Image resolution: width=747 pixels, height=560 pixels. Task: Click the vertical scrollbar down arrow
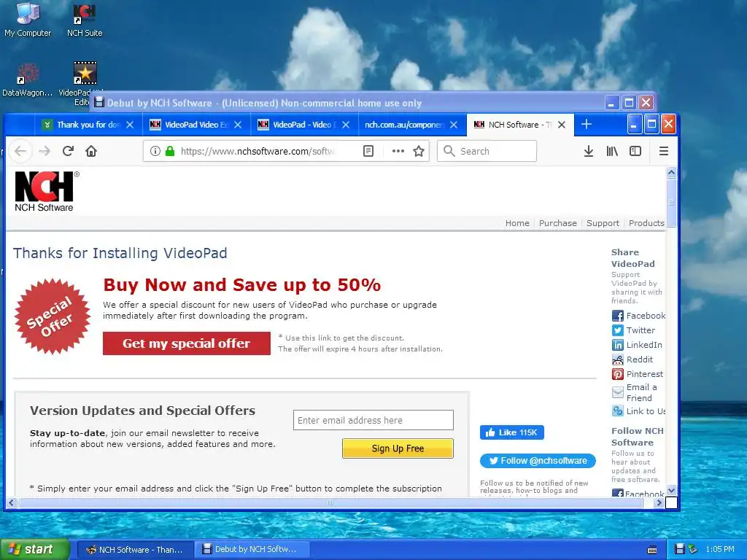[671, 490]
